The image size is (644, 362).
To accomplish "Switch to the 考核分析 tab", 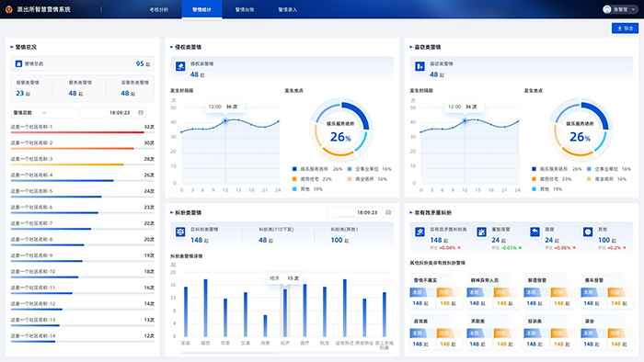I will (159, 9).
